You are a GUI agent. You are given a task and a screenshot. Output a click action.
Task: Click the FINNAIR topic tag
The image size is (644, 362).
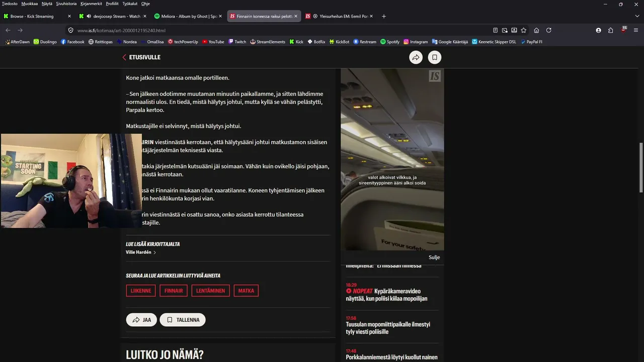pos(174,291)
